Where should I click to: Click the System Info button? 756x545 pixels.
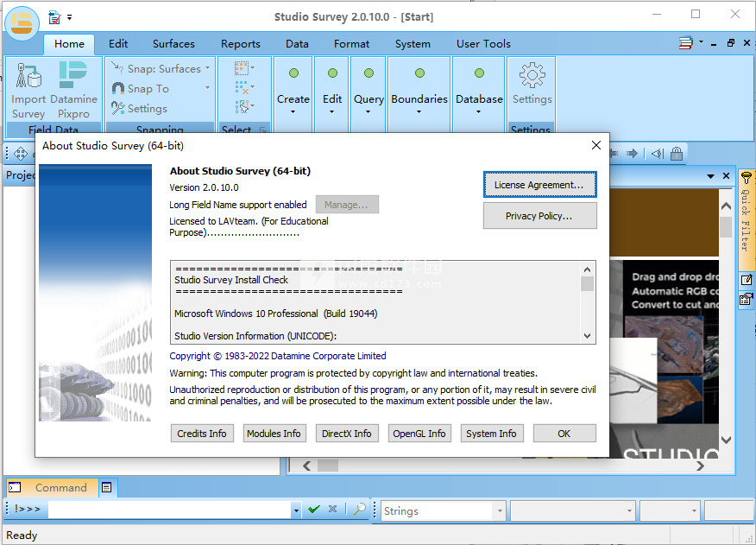point(491,433)
